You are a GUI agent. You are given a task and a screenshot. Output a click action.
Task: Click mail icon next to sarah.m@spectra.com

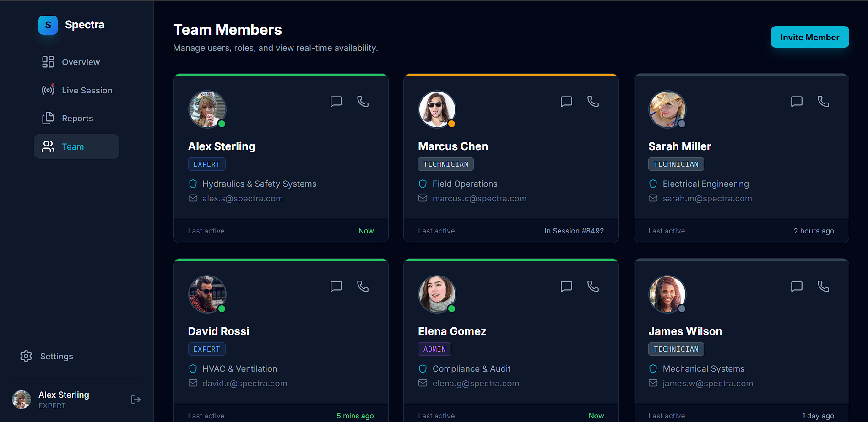pyautogui.click(x=653, y=198)
